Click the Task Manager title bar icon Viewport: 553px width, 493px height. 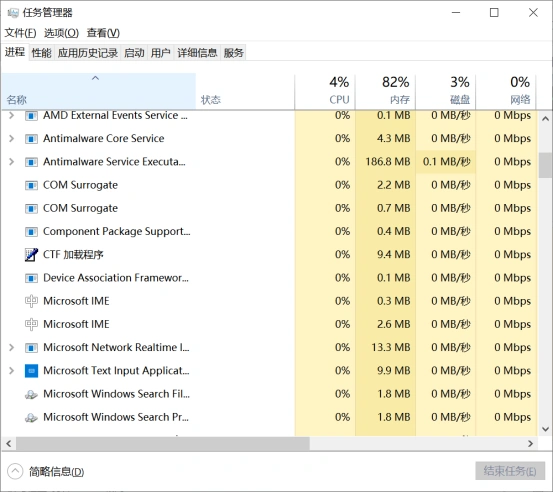pos(13,13)
